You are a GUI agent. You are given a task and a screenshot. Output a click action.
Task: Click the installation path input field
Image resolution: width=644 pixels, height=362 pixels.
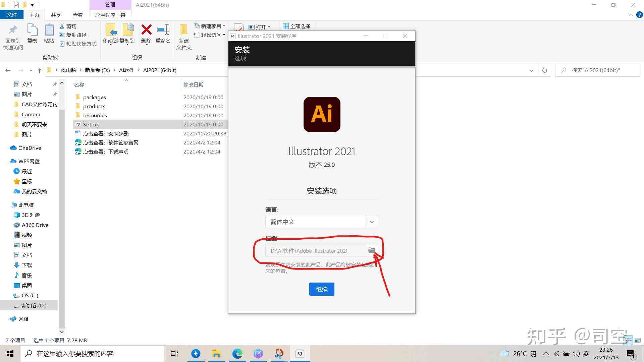[317, 251]
